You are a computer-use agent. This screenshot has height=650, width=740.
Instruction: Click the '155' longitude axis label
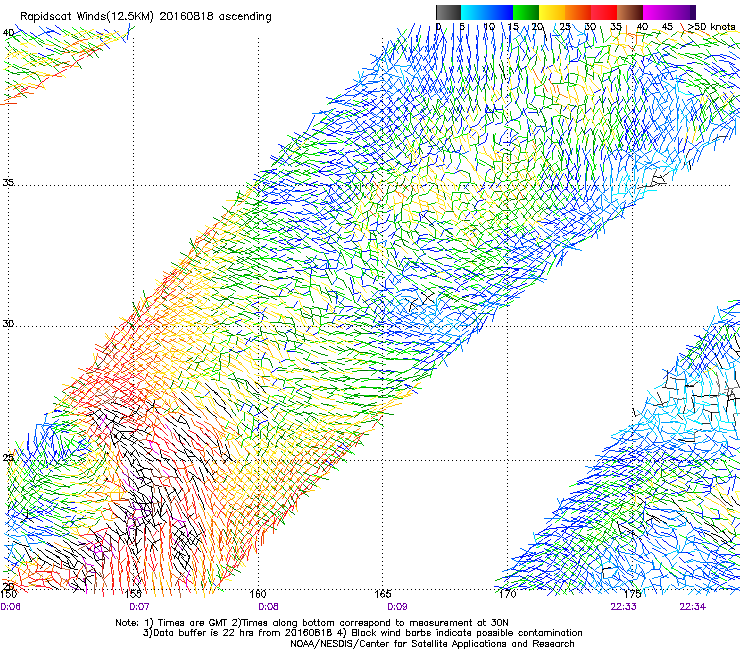tap(134, 594)
